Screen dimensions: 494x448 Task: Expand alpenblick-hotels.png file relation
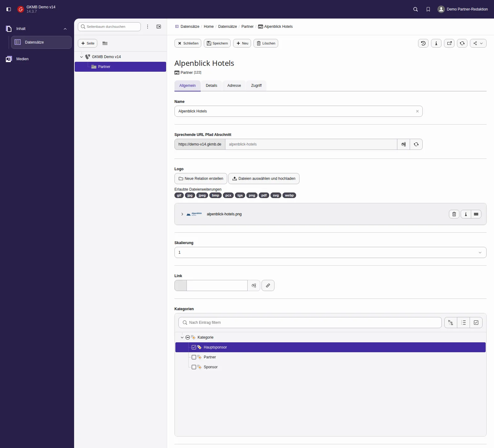coord(182,214)
